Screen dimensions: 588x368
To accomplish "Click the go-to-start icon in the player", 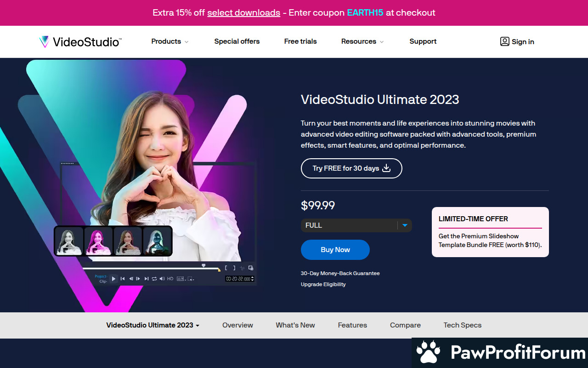I will point(123,279).
